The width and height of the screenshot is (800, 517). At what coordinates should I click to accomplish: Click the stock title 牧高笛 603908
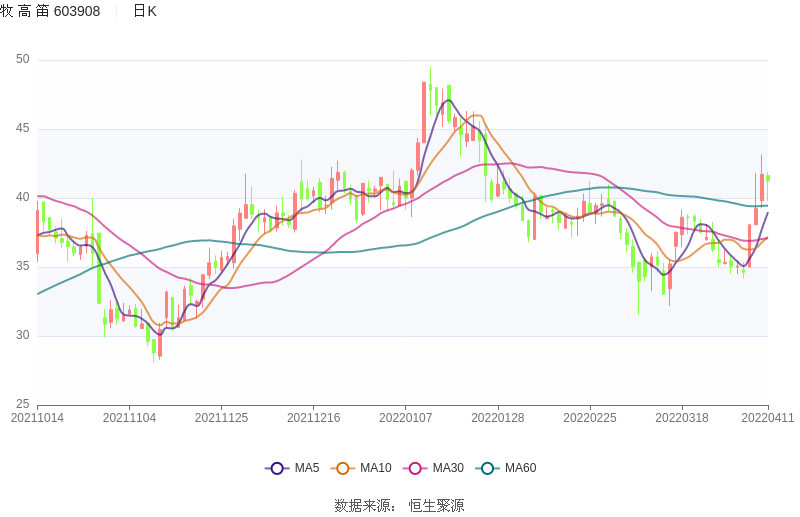pos(50,11)
